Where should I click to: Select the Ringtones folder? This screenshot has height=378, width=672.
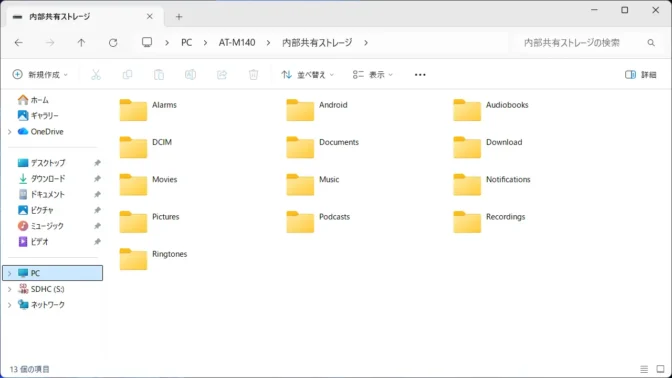click(153, 259)
